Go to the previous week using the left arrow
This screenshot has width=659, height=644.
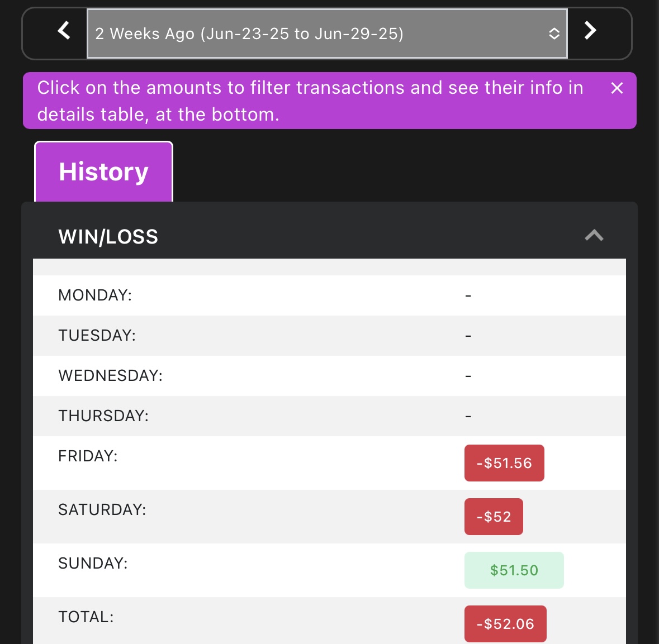[64, 31]
